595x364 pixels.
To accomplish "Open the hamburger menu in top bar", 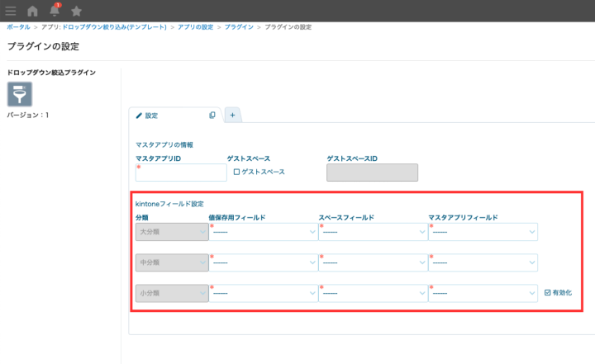I will point(11,11).
